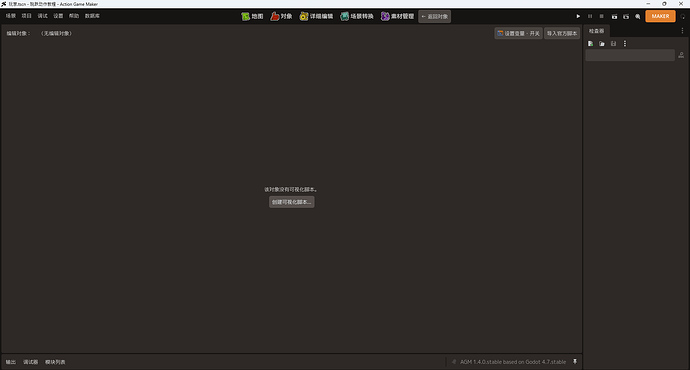This screenshot has width=690, height=370.
Task: Open Inspector extra options dots
Action: point(625,44)
